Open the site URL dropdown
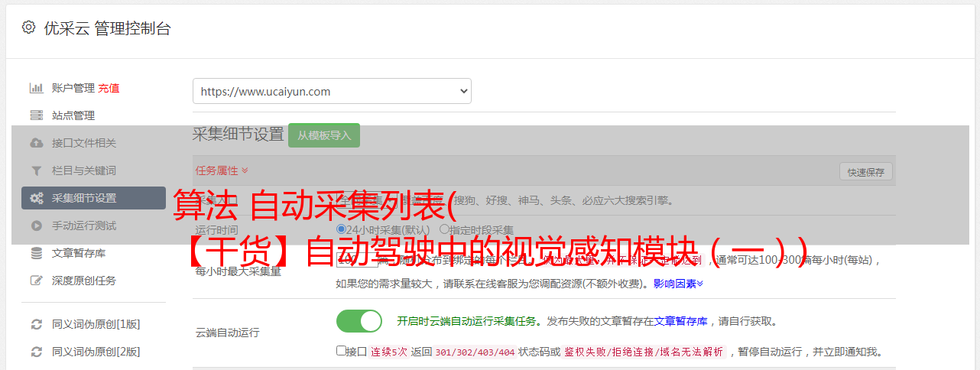Image resolution: width=980 pixels, height=370 pixels. point(332,91)
